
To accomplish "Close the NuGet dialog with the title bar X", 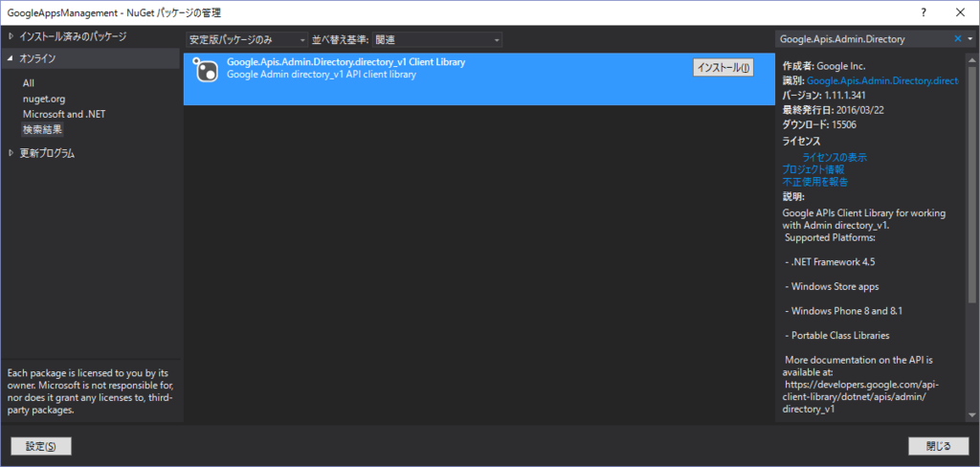I will pos(961,11).
